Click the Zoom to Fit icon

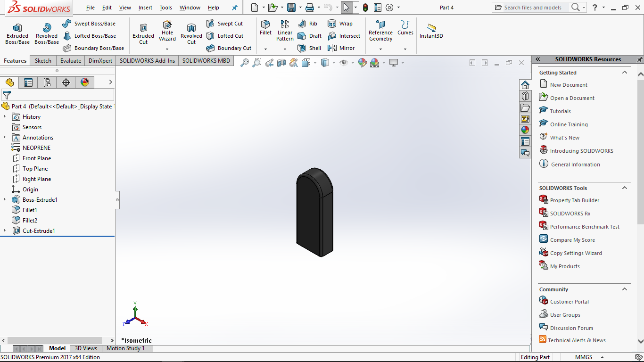244,63
